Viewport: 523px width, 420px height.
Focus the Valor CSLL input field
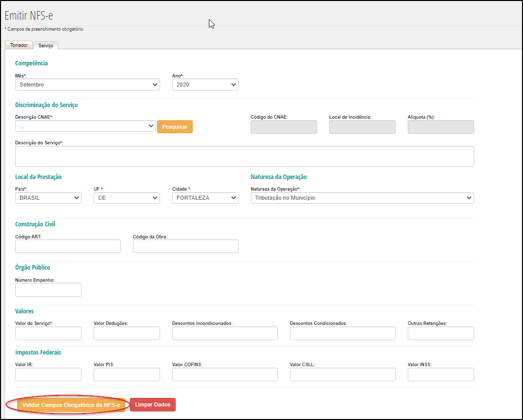343,375
